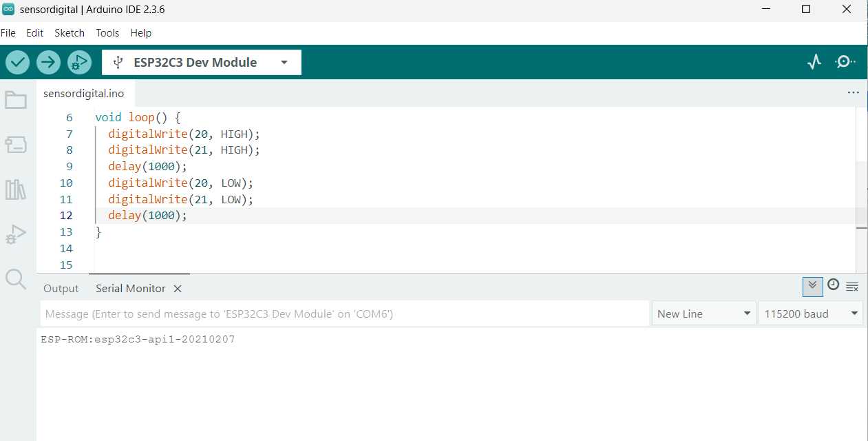Viewport: 868px width, 441px height.
Task: Open Library Manager books icon
Action: (16, 189)
